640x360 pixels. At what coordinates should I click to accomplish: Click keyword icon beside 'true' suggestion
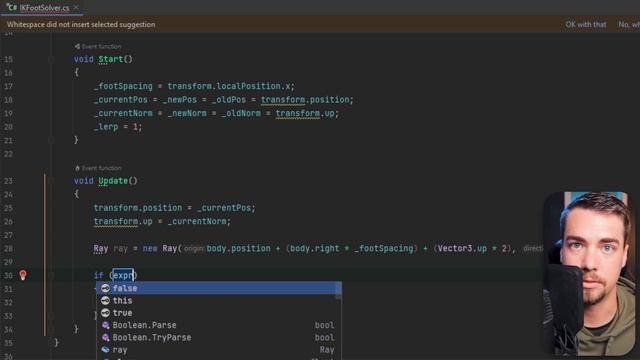click(105, 313)
